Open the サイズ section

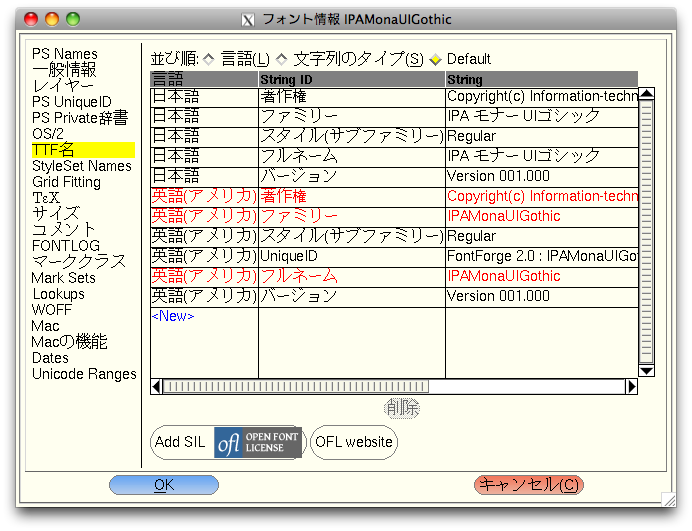point(56,214)
